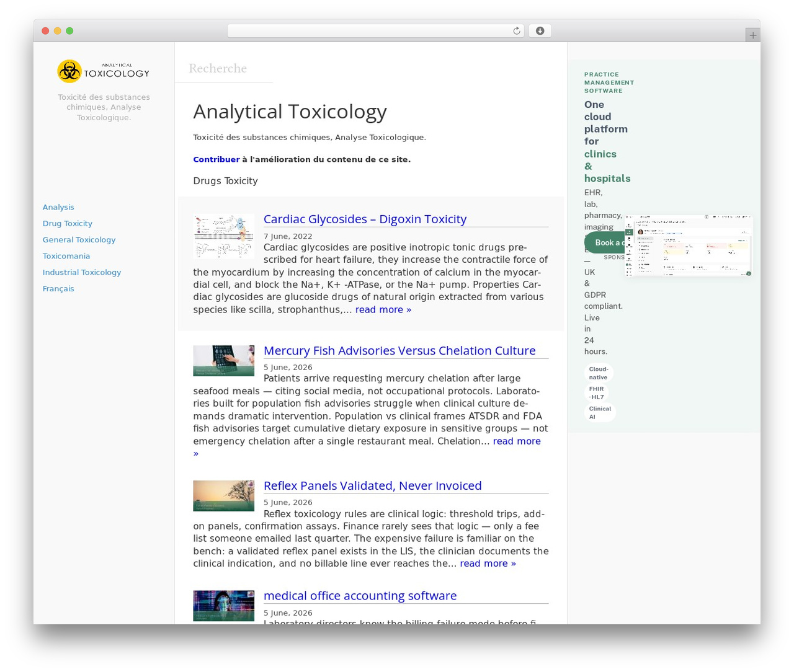Click the Cloud-native tag in ad
The width and height of the screenshot is (794, 672).
coord(599,373)
